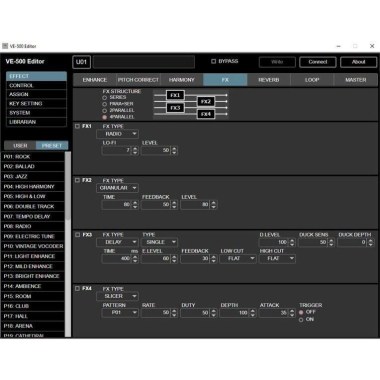The width and height of the screenshot is (380, 380).
Task: Click the Connect button
Action: (x=318, y=62)
